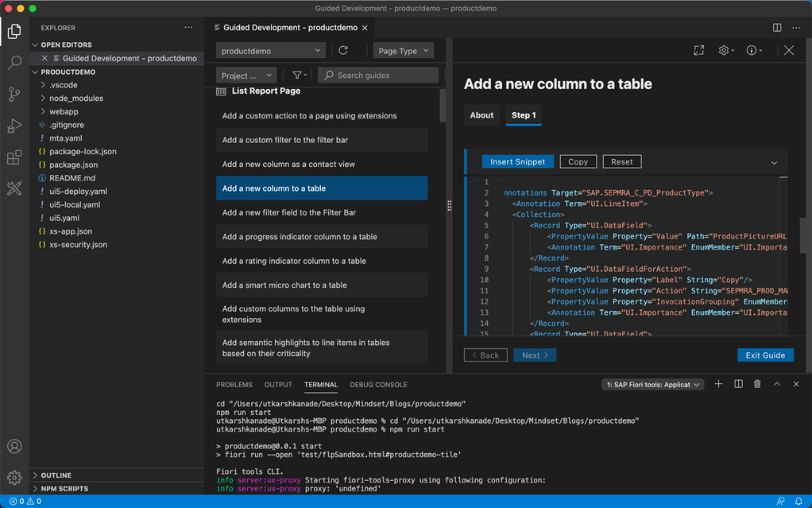Switch to the Debug Console tab
Image resolution: width=812 pixels, height=508 pixels.
click(378, 385)
